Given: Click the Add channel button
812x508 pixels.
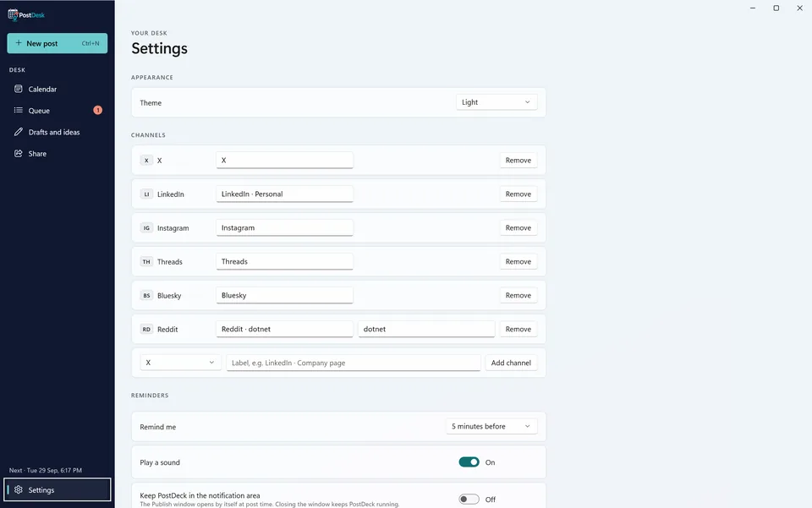Looking at the screenshot, I should point(511,363).
